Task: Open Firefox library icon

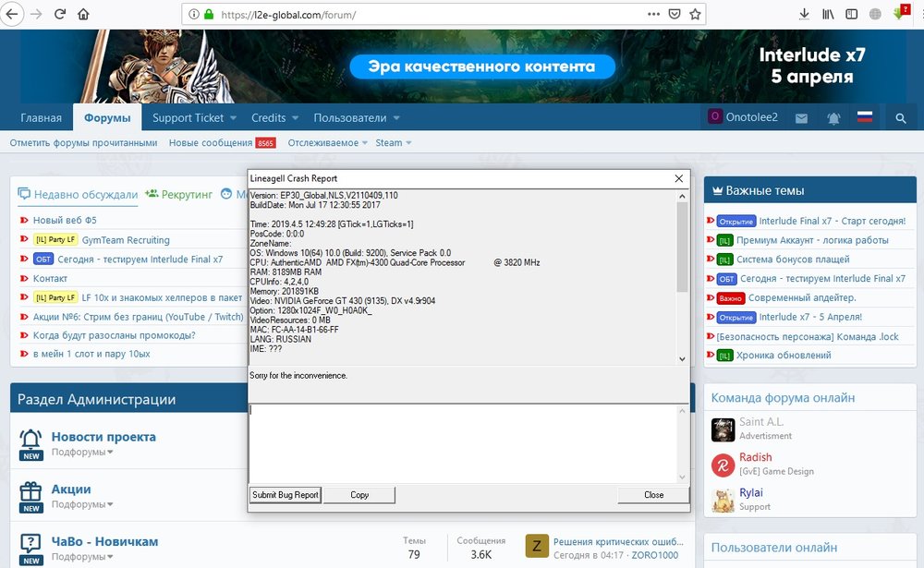Action: [828, 14]
